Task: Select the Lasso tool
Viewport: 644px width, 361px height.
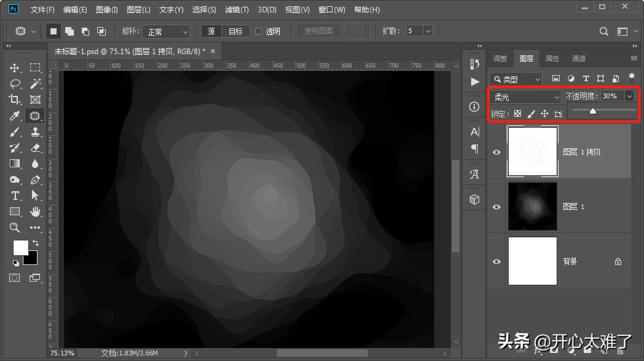Action: point(15,84)
